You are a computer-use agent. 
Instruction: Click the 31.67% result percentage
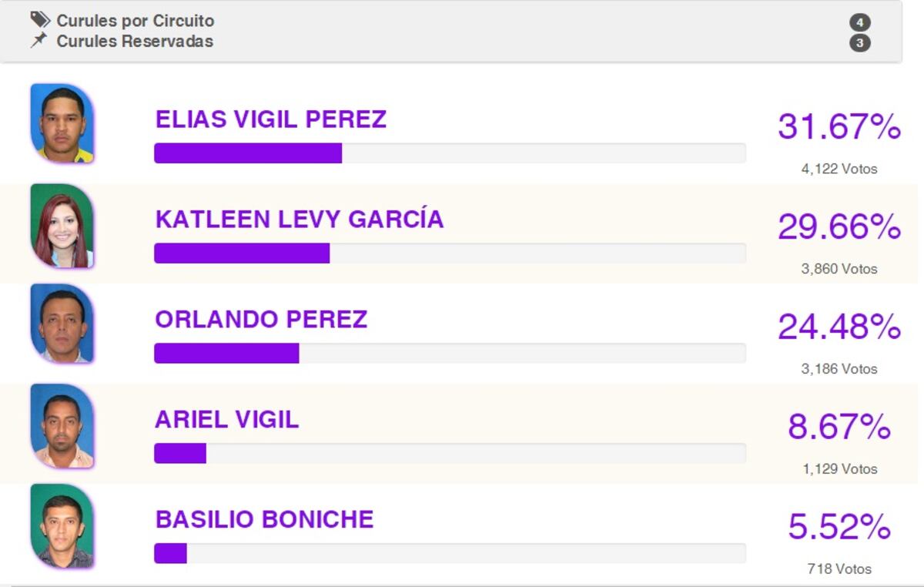pyautogui.click(x=839, y=127)
